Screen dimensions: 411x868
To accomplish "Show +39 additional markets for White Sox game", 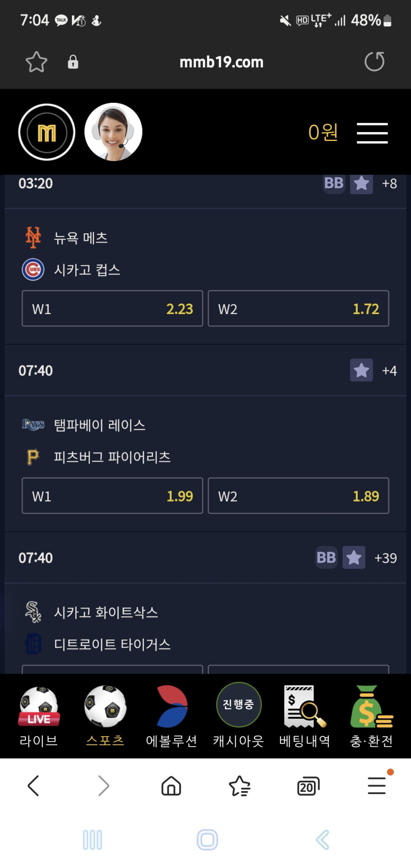I will 385,558.
